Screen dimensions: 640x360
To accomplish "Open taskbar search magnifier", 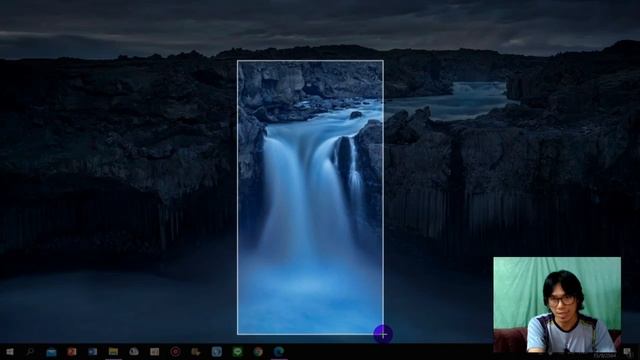I will tap(30, 351).
